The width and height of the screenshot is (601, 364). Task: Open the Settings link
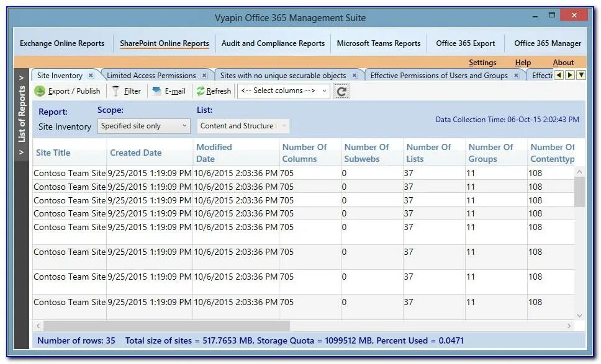(482, 63)
